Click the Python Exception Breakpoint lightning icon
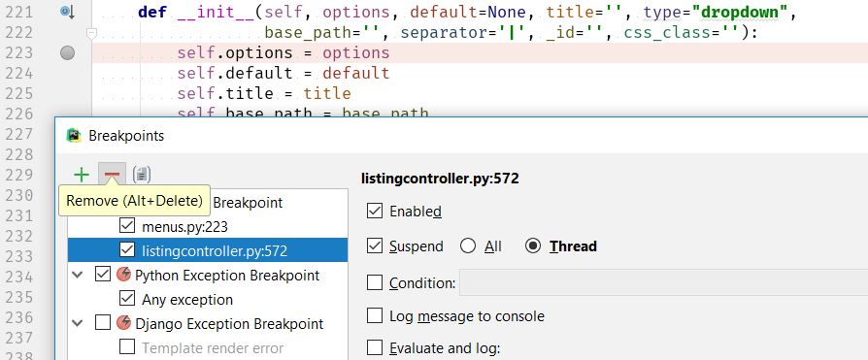The image size is (868, 360). pyautogui.click(x=124, y=275)
